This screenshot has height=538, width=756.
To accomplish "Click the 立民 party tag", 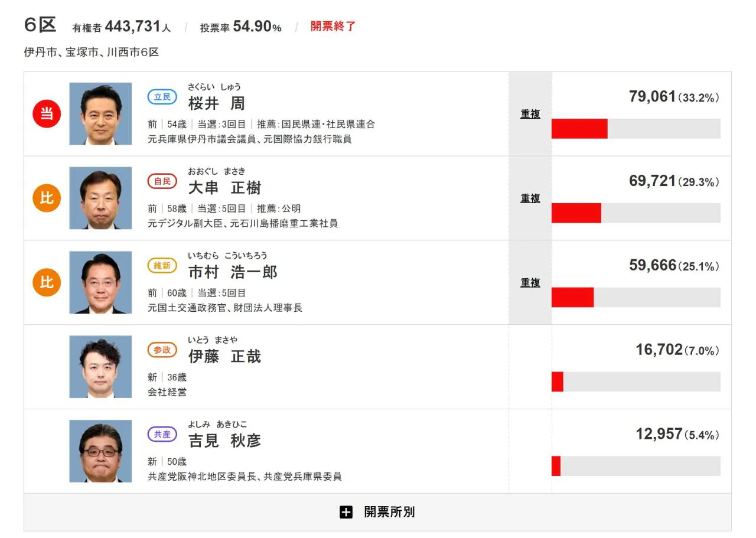I will (x=162, y=97).
